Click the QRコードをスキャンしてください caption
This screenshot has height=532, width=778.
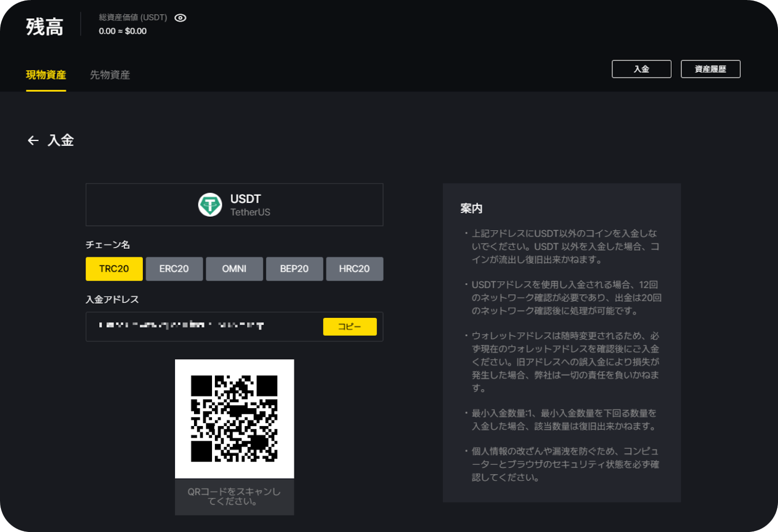click(x=234, y=496)
